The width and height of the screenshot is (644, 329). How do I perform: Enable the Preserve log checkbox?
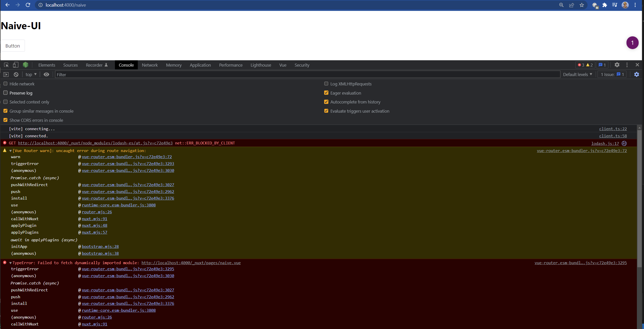[5, 93]
